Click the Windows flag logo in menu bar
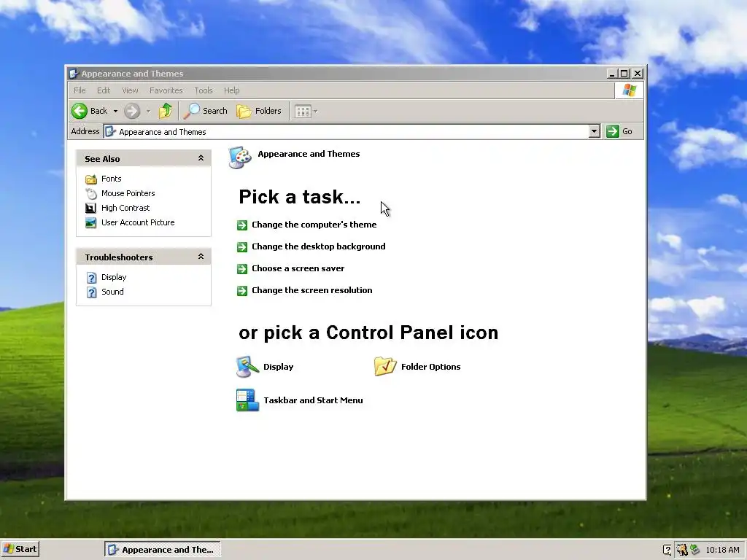The image size is (747, 560). click(629, 90)
